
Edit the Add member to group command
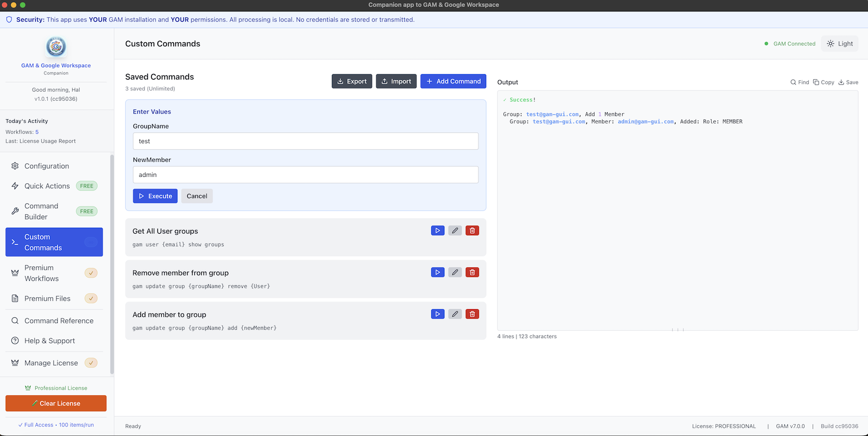pyautogui.click(x=455, y=314)
